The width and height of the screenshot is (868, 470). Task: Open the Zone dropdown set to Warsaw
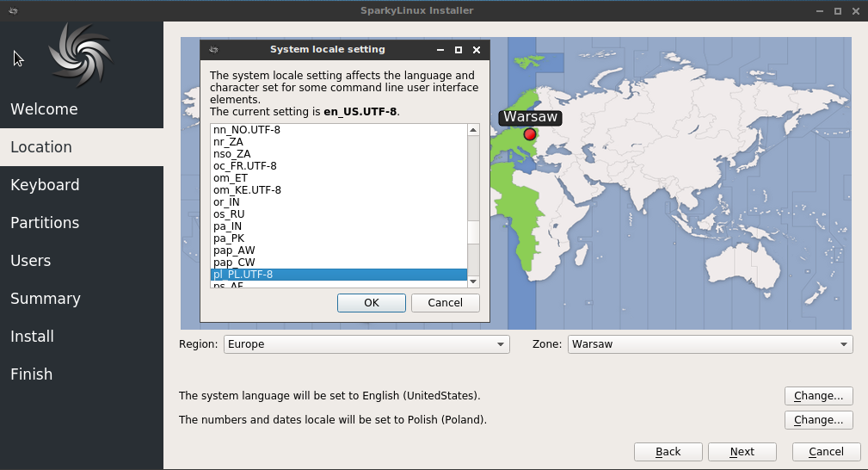[711, 344]
